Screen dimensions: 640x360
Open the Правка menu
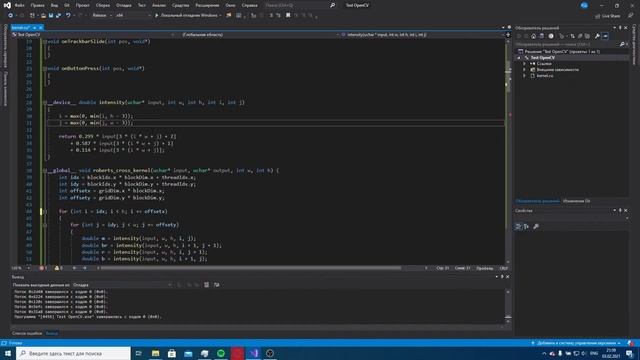(37, 5)
